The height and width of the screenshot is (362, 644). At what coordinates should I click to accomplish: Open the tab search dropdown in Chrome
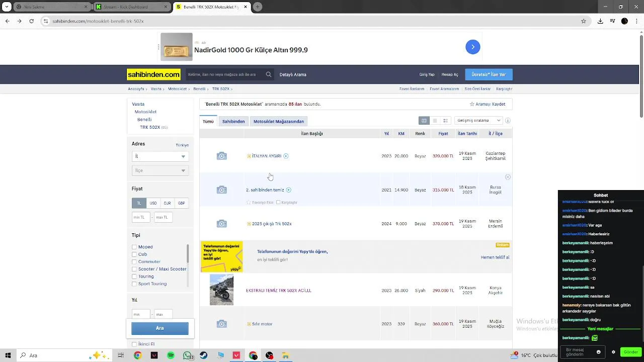click(x=7, y=7)
